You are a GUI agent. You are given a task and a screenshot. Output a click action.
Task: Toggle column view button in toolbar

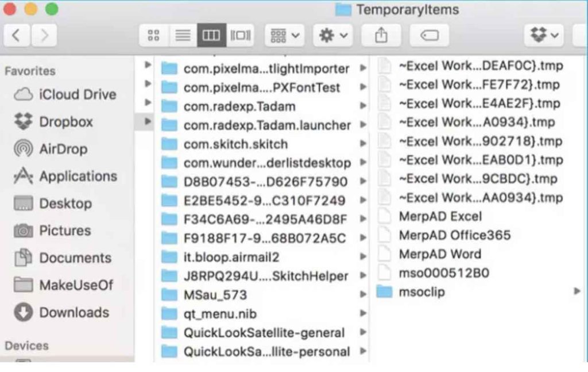[211, 36]
